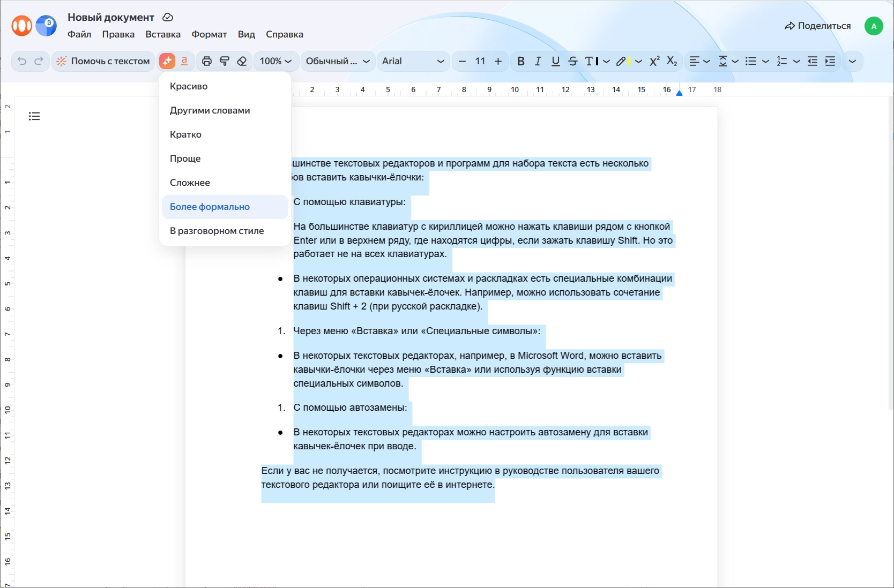Image resolution: width=894 pixels, height=588 pixels.
Task: Expand numbered list style options
Action: pos(797,61)
